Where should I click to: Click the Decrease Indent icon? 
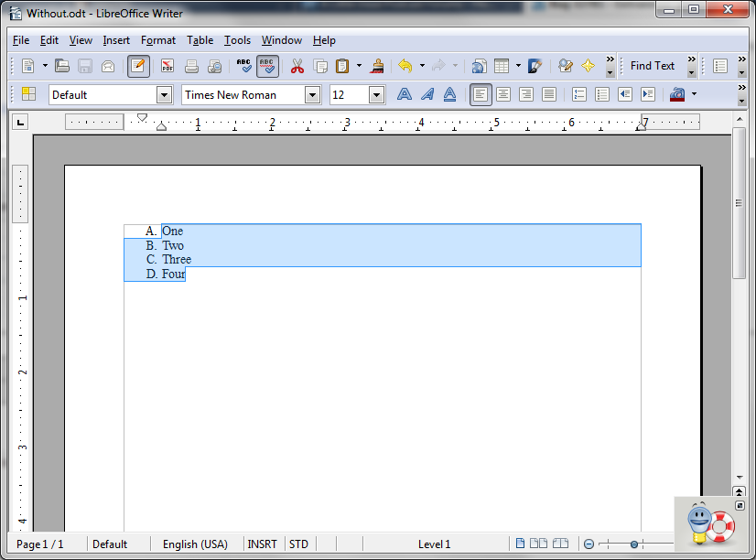coord(625,94)
